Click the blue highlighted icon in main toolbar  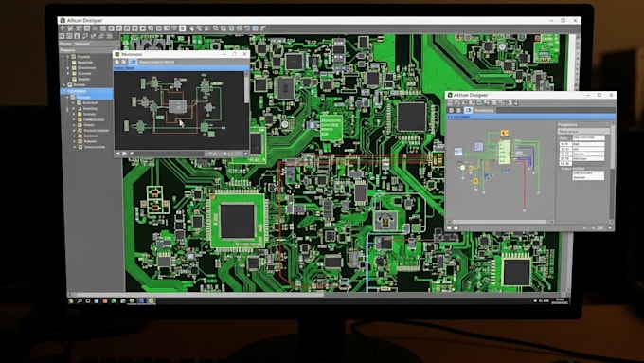[255, 28]
